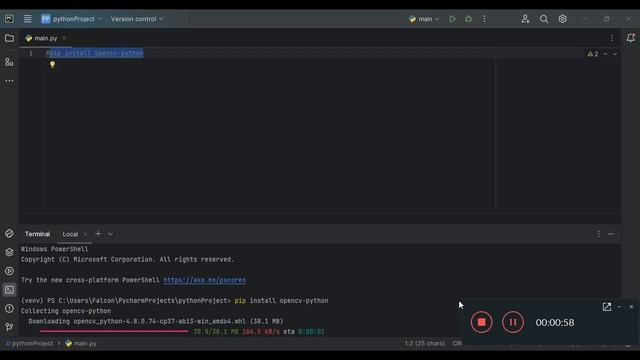The height and width of the screenshot is (360, 640).
Task: Open the main hamburger menu
Action: pos(27,19)
